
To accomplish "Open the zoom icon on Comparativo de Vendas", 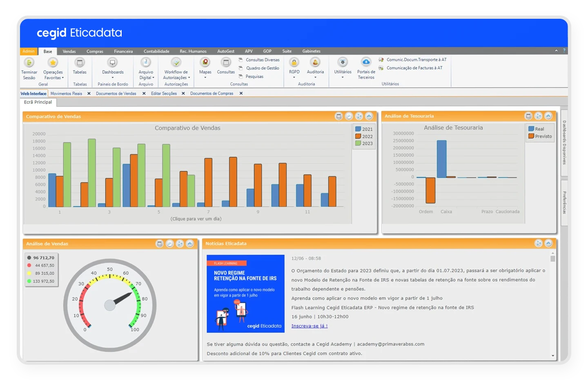I will (x=348, y=116).
